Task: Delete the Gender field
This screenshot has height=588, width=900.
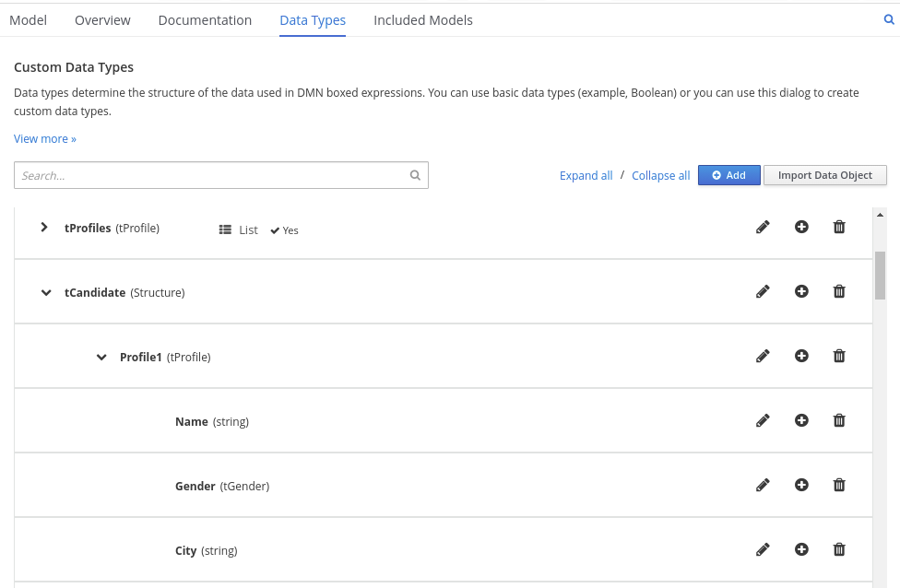Action: [x=839, y=486]
